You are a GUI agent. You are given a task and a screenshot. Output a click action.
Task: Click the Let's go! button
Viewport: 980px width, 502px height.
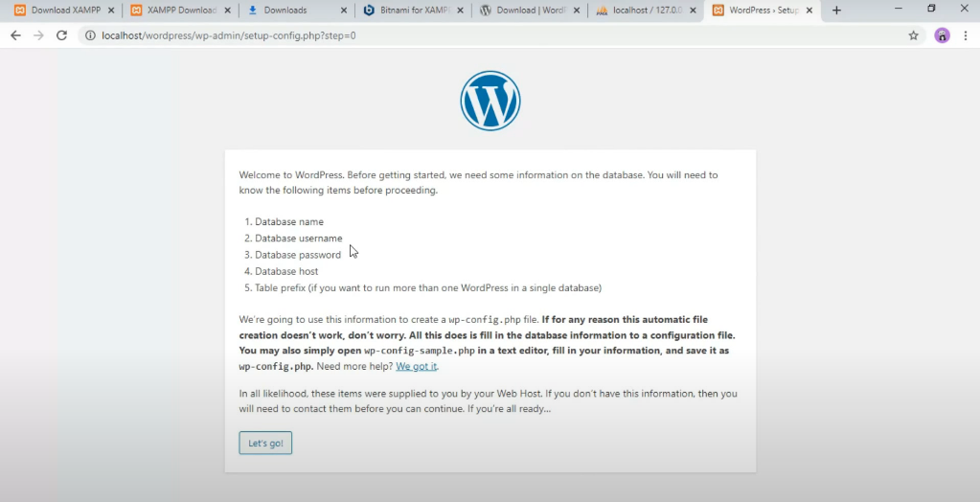tap(265, 443)
